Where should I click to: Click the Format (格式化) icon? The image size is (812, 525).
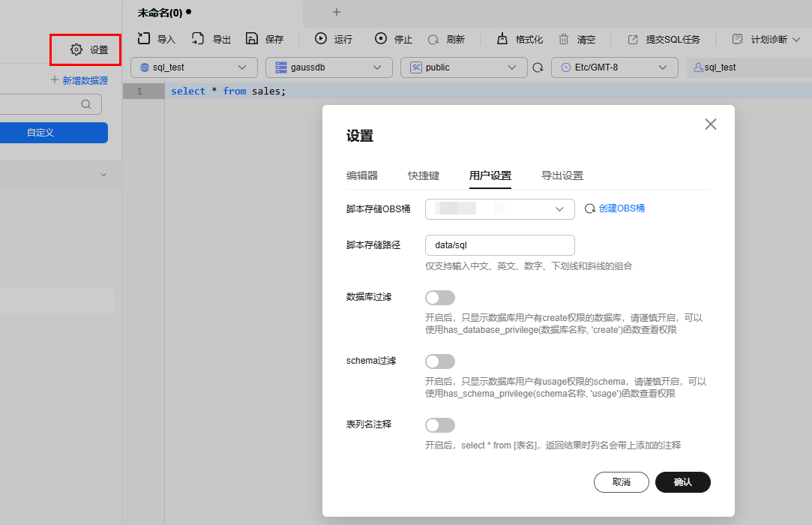[502, 39]
